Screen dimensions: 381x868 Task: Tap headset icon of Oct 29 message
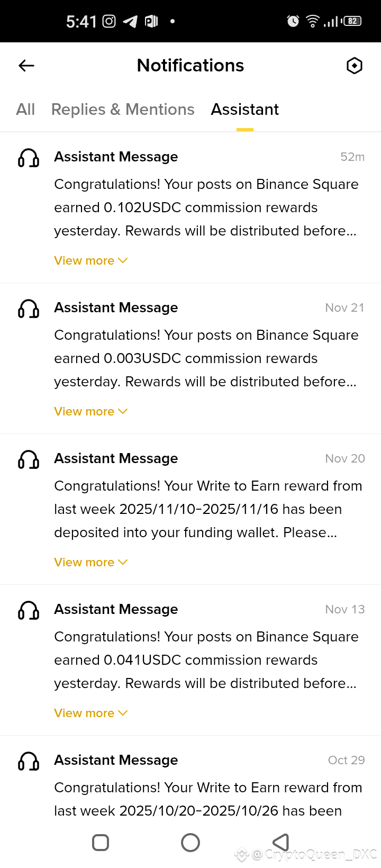[x=29, y=761]
